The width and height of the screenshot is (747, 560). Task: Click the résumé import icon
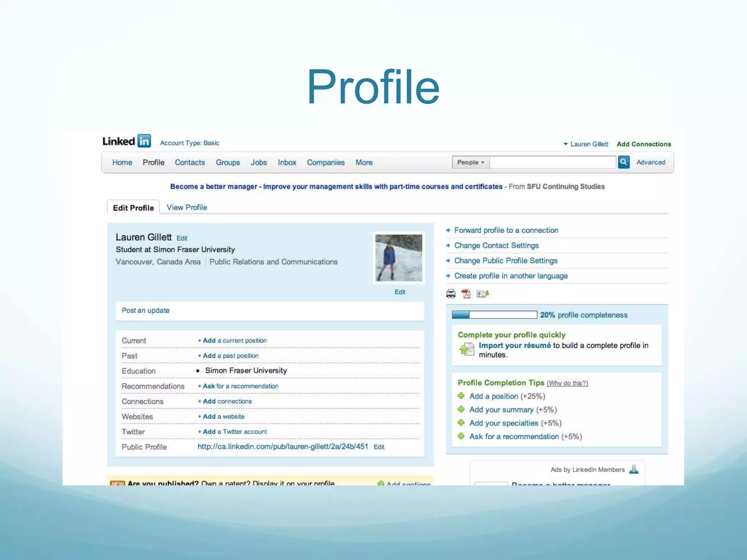pyautogui.click(x=467, y=349)
